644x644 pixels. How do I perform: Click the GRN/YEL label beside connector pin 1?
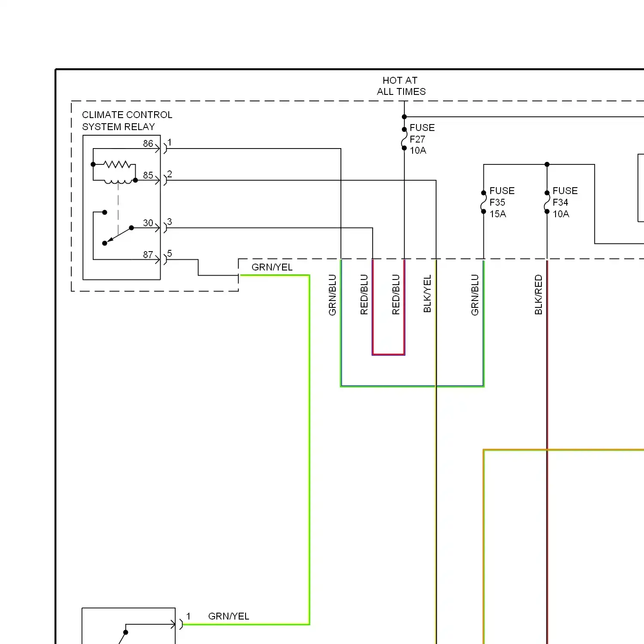(228, 616)
